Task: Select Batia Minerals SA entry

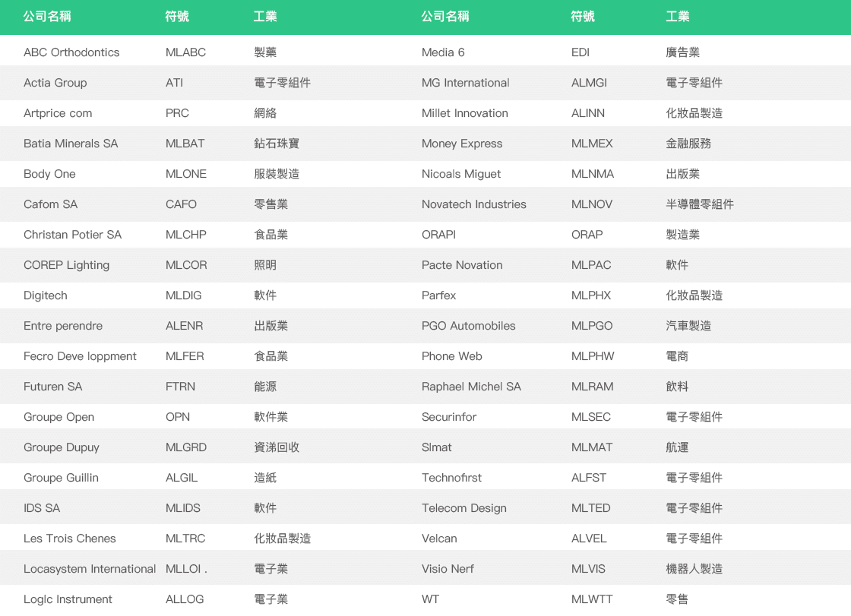Action: (71, 144)
